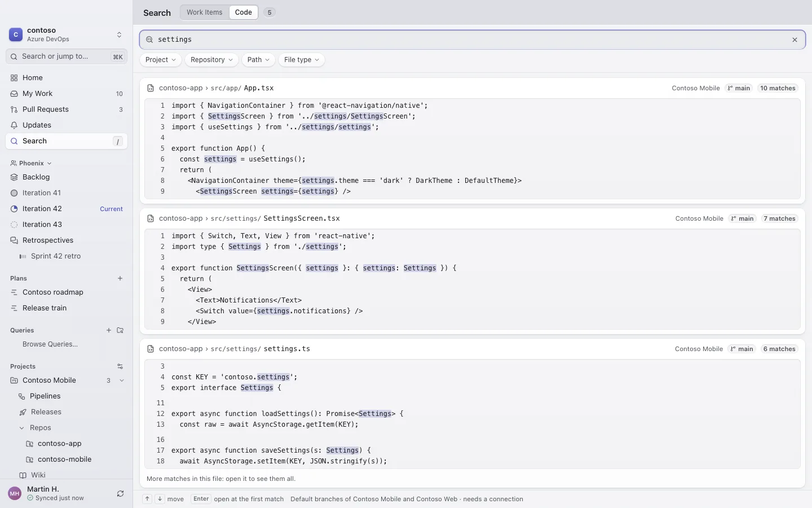Open the Wiki book icon
The width and height of the screenshot is (812, 508).
(x=23, y=475)
